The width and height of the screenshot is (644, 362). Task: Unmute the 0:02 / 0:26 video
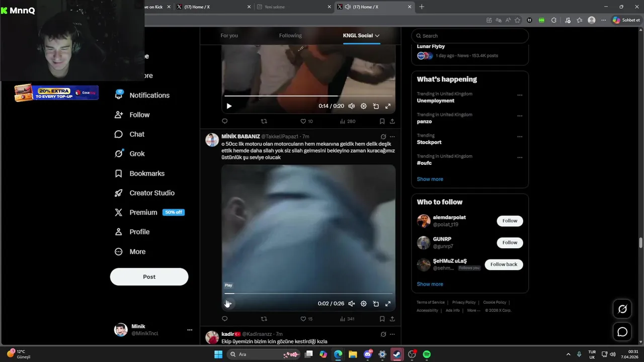pos(352,304)
